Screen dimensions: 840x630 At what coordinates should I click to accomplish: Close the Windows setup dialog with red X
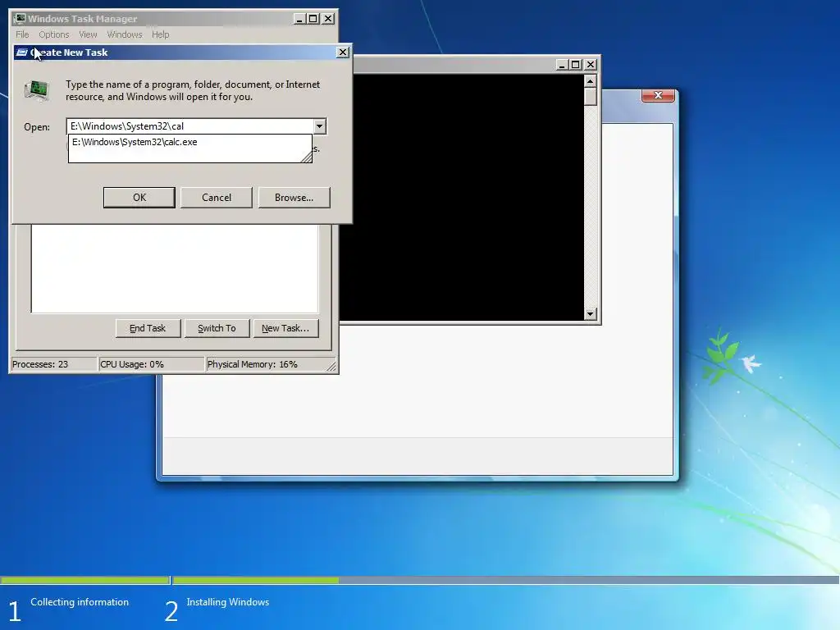point(659,95)
